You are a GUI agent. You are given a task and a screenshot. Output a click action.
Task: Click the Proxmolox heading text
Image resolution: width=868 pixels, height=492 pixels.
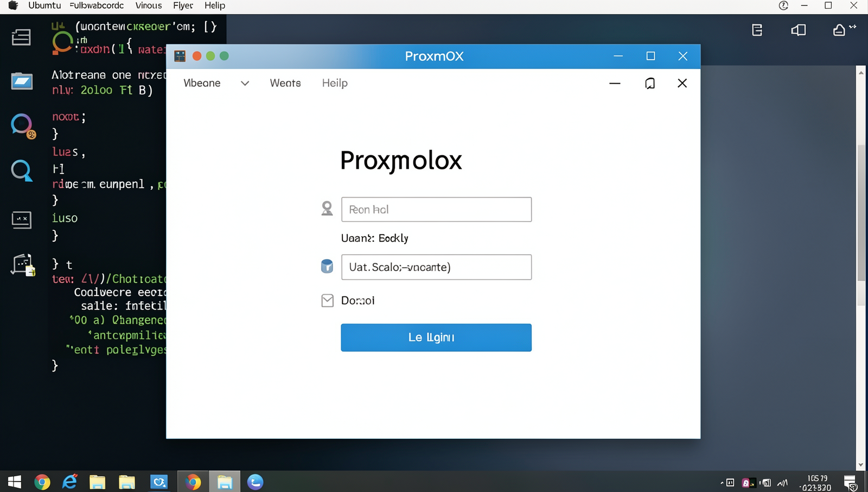tap(401, 161)
